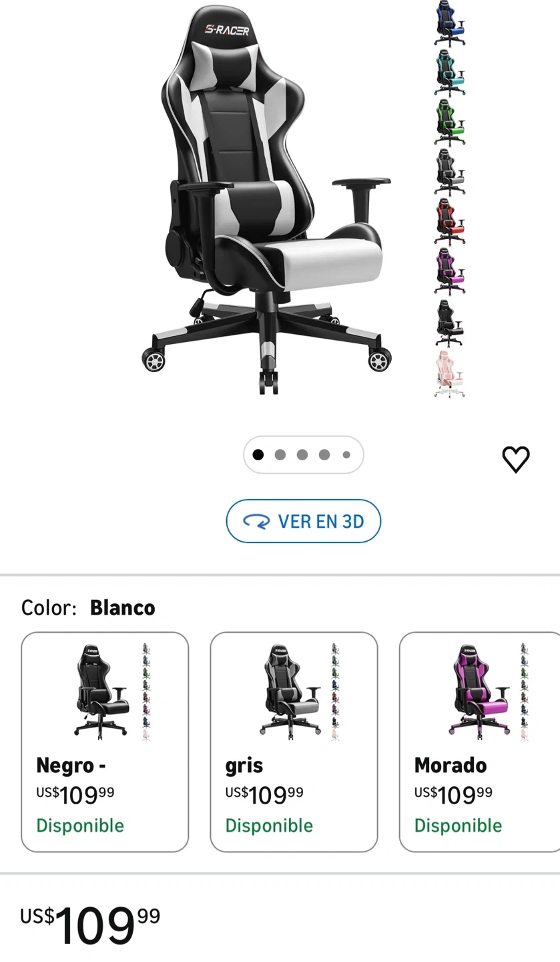The image size is (560, 962).
Task: Go to second image carousel dot
Action: (x=280, y=455)
